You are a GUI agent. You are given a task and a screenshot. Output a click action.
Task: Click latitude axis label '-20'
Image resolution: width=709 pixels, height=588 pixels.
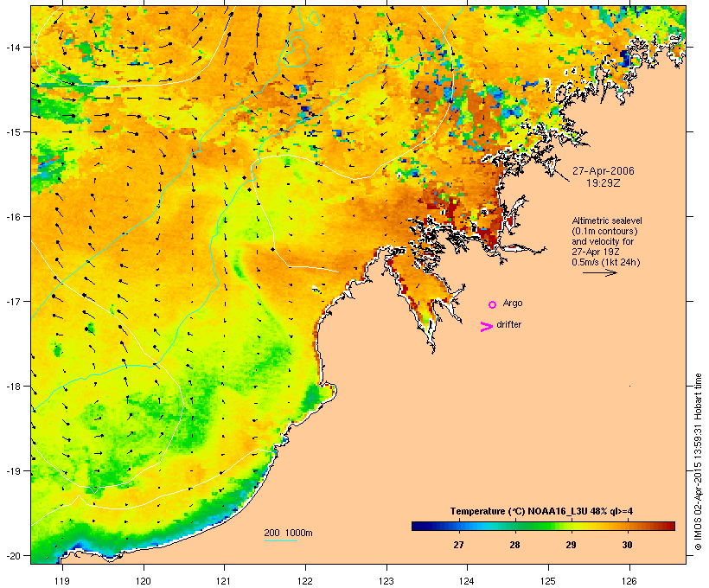12,555
